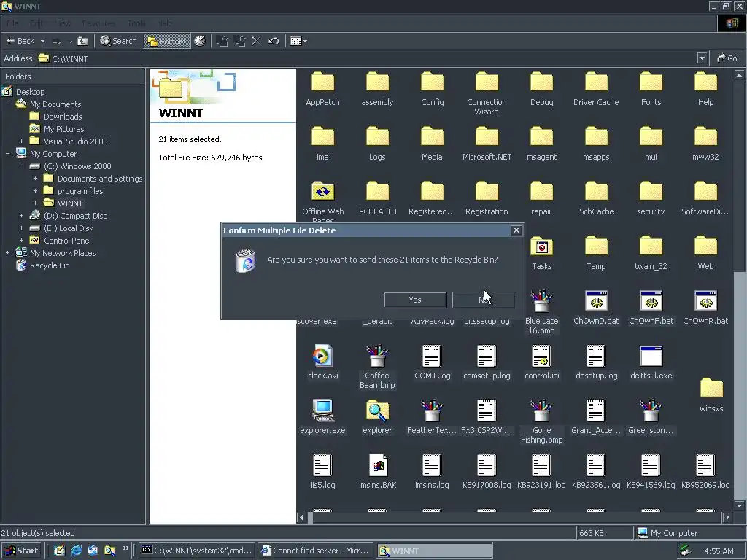Select the Blue Lace 16.bmp icon
Screen dimensions: 747x560
(542, 301)
